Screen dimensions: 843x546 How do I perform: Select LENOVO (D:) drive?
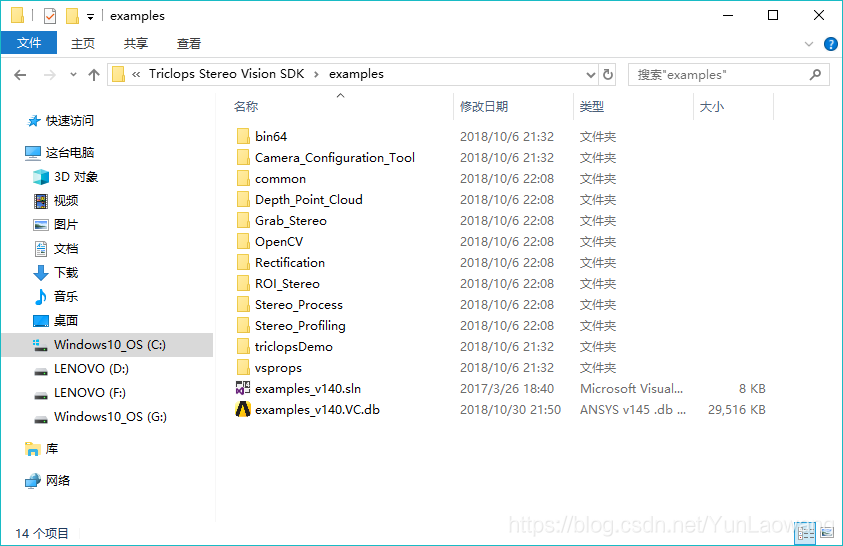click(x=91, y=369)
